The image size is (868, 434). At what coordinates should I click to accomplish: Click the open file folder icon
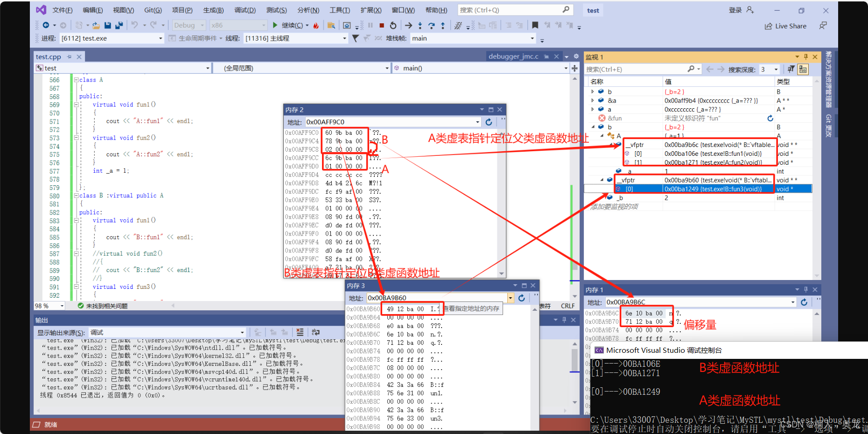pyautogui.click(x=96, y=25)
